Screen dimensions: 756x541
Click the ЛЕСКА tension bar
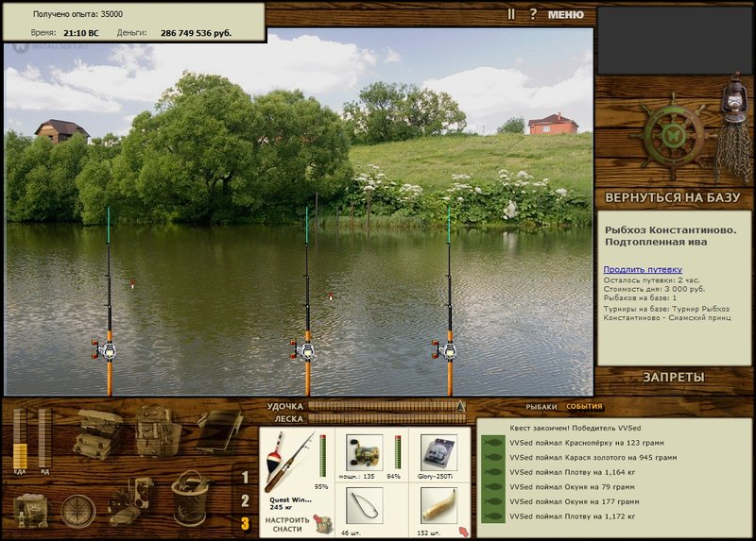pos(387,418)
